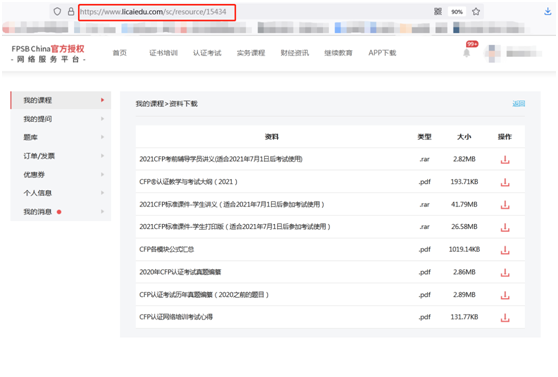
Task: Open the 财经资讯 navigation menu item
Action: pos(295,53)
